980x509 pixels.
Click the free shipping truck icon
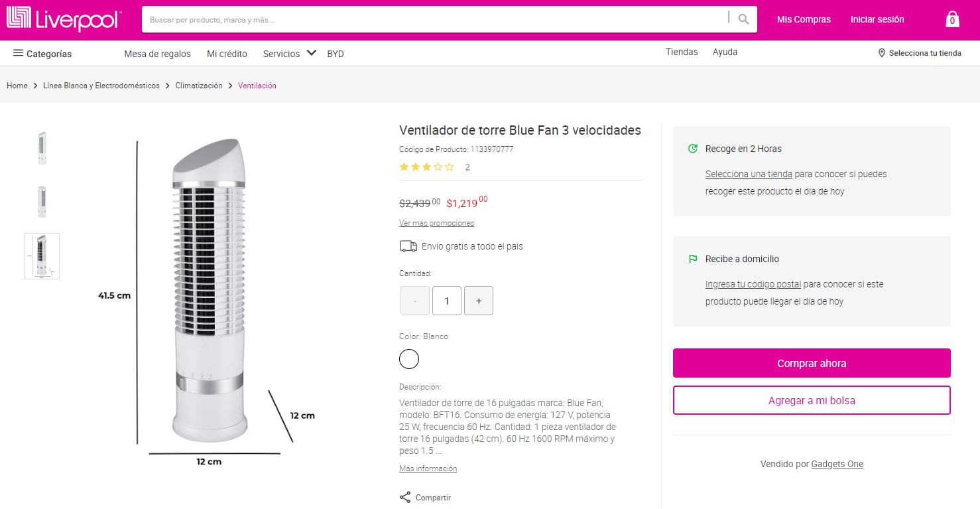point(408,246)
